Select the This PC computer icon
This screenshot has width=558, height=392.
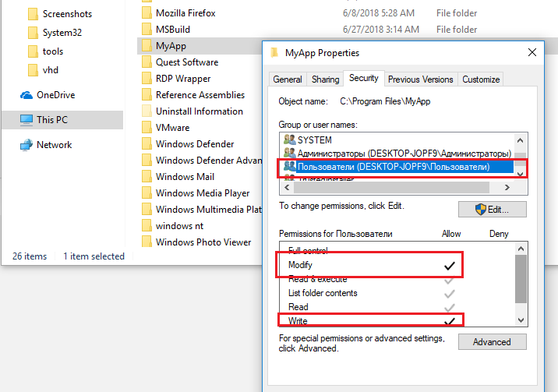(x=26, y=120)
